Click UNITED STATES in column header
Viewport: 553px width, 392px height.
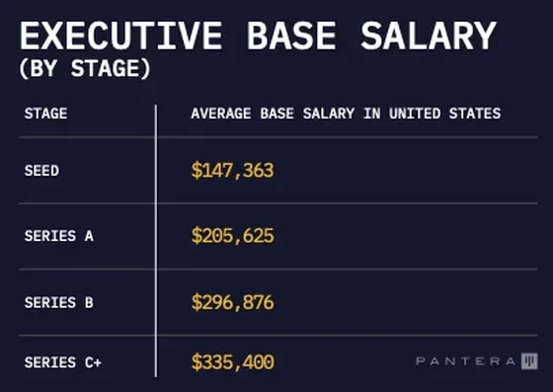tap(444, 114)
